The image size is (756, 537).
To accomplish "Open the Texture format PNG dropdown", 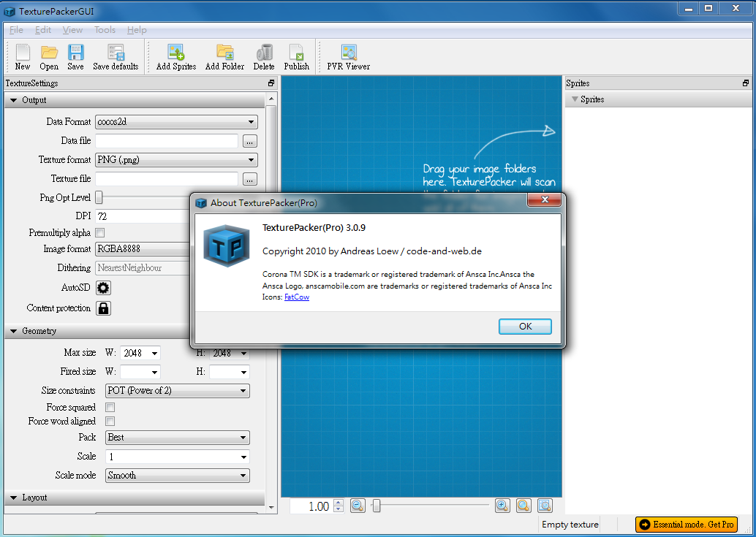I will (x=176, y=160).
